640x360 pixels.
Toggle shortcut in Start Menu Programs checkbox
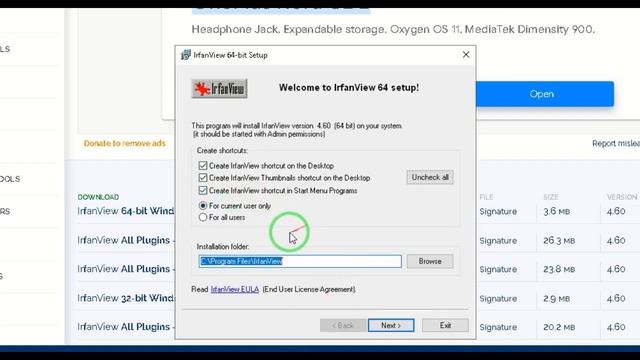[x=203, y=191]
